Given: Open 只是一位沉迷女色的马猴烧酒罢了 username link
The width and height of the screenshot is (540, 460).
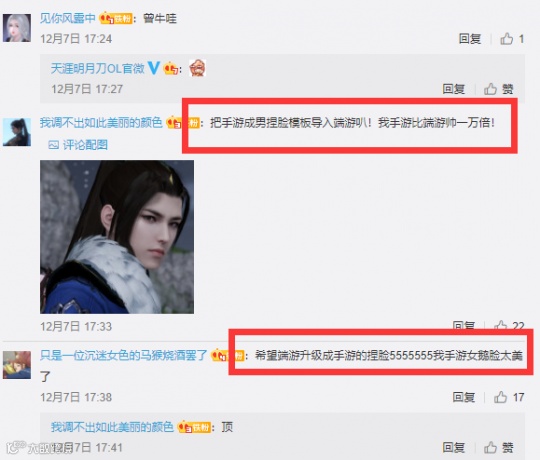Looking at the screenshot, I should click(124, 355).
